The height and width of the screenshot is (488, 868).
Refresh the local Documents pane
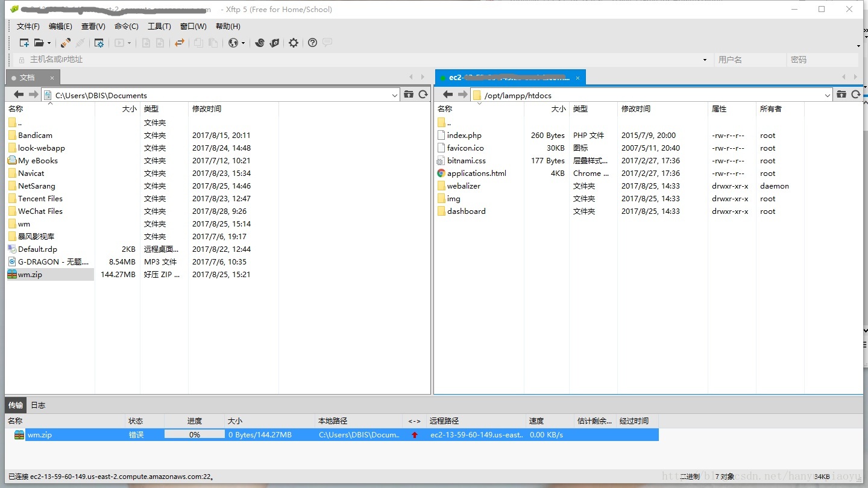[423, 95]
